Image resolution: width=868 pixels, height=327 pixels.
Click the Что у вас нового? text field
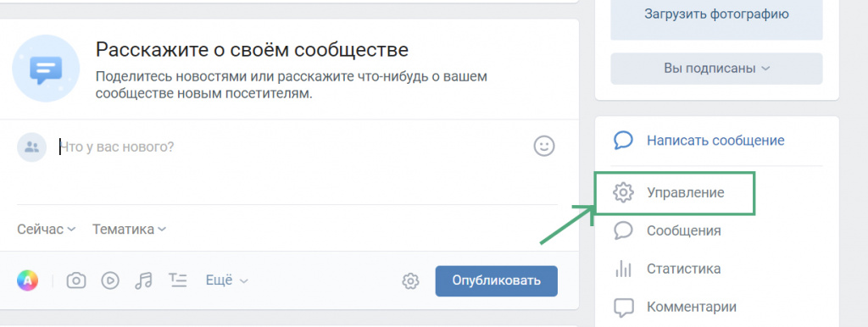[x=293, y=147]
